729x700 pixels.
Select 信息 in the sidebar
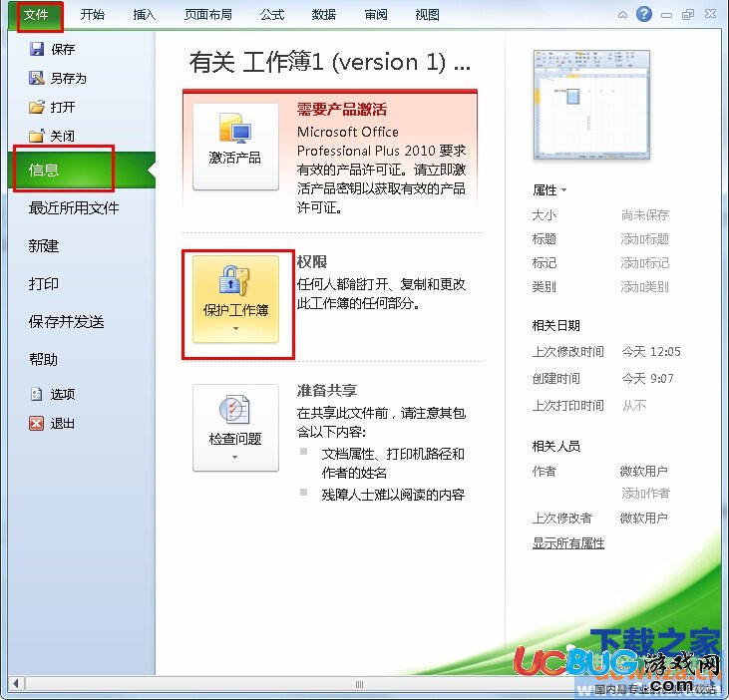(82, 170)
